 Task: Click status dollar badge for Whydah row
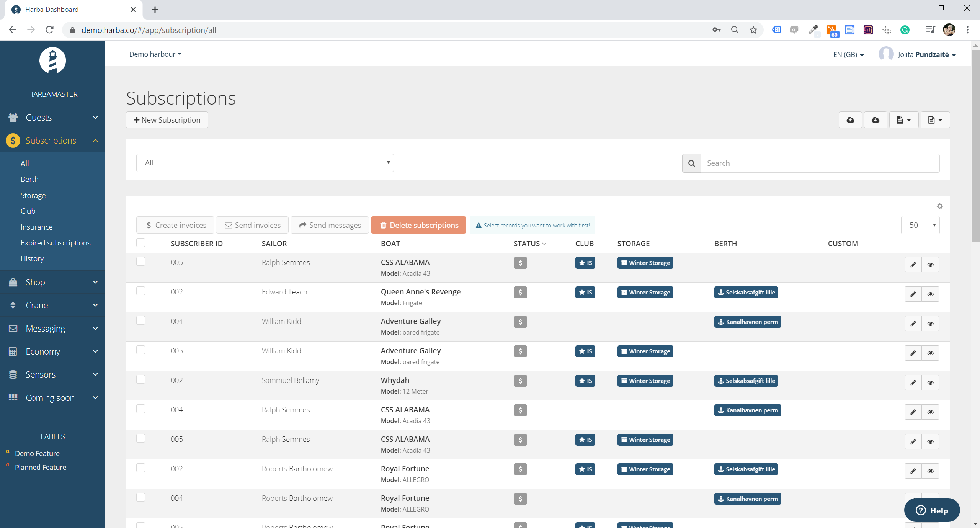[520, 381]
